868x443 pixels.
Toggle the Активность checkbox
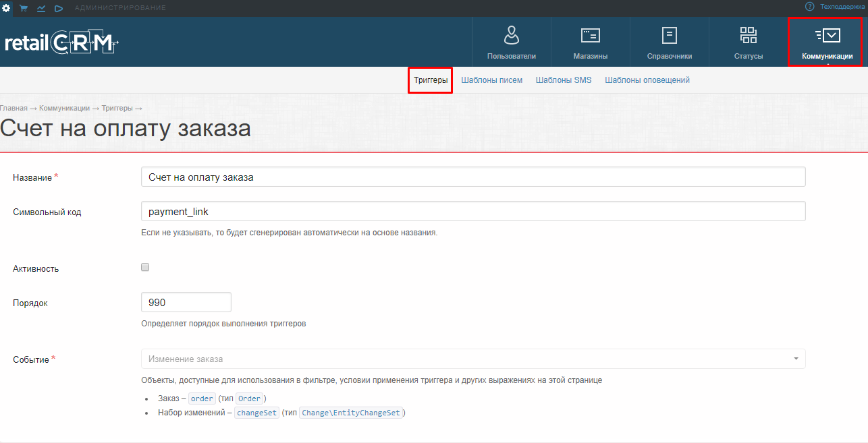pyautogui.click(x=145, y=267)
